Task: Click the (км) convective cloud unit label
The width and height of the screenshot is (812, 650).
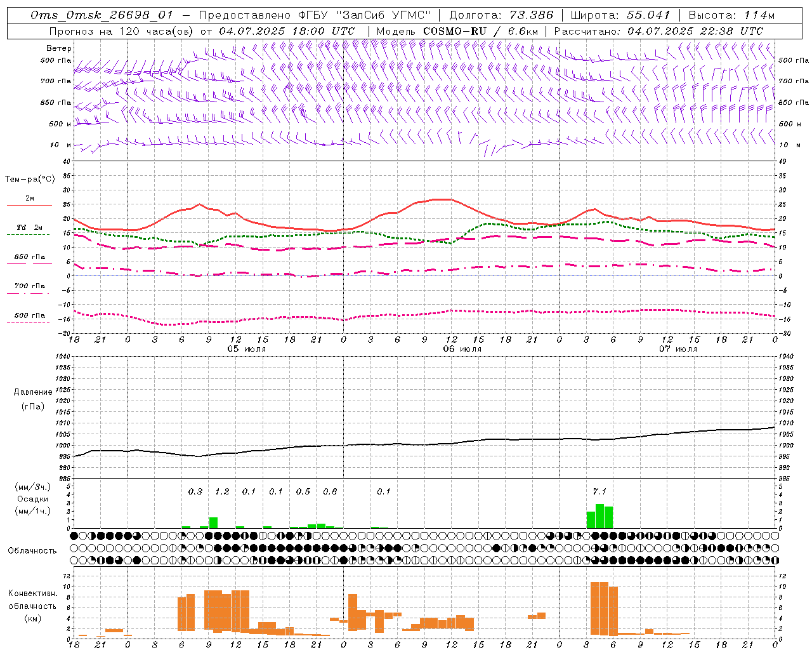Action: [32, 618]
